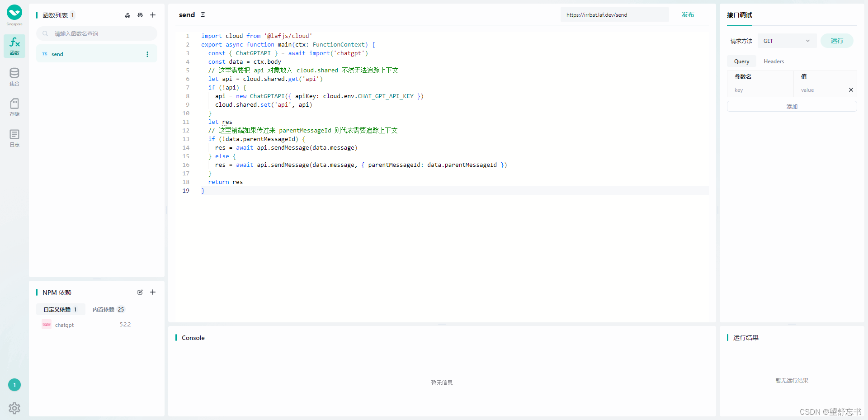Image resolution: width=868 pixels, height=420 pixels.
Task: Open the GET request method dropdown
Action: click(787, 41)
